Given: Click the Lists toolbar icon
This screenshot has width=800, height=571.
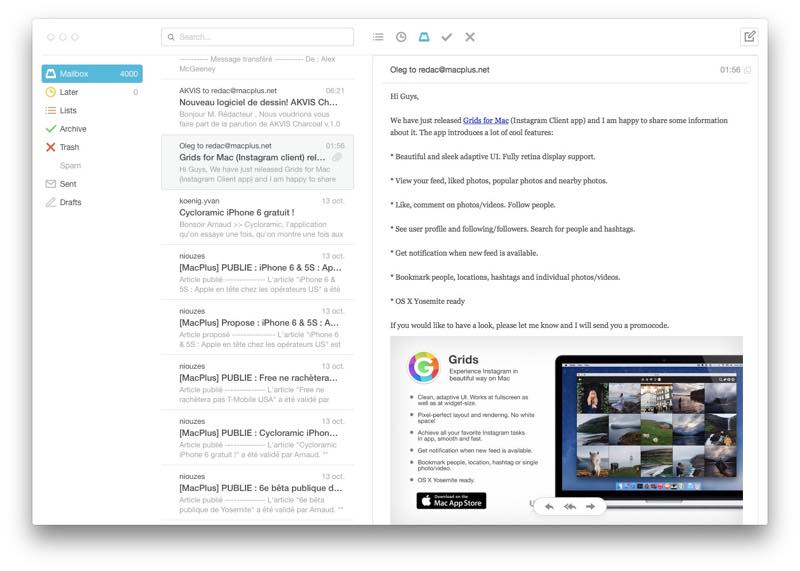Looking at the screenshot, I should tap(378, 37).
